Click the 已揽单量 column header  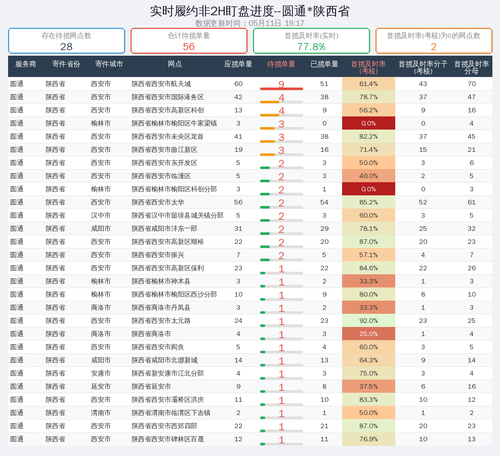(x=324, y=64)
